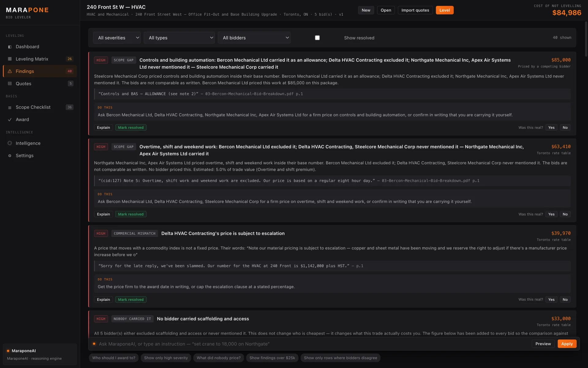This screenshot has width=588, height=368.
Task: Click the Dashboard sidebar icon
Action: coord(10,47)
